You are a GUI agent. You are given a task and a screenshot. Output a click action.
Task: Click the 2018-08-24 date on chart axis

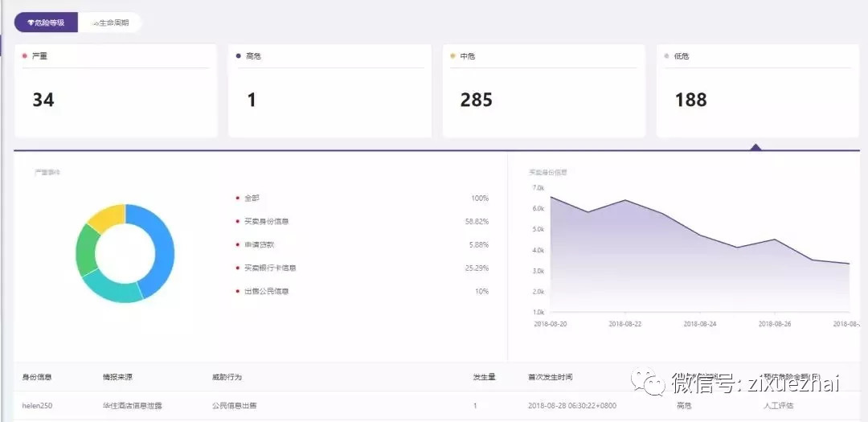pyautogui.click(x=700, y=324)
